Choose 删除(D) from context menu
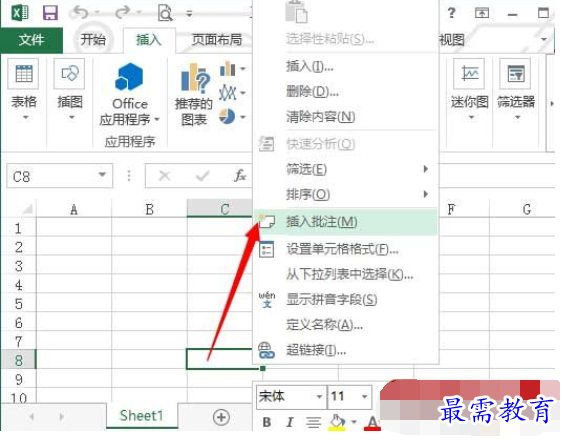 tap(346, 92)
